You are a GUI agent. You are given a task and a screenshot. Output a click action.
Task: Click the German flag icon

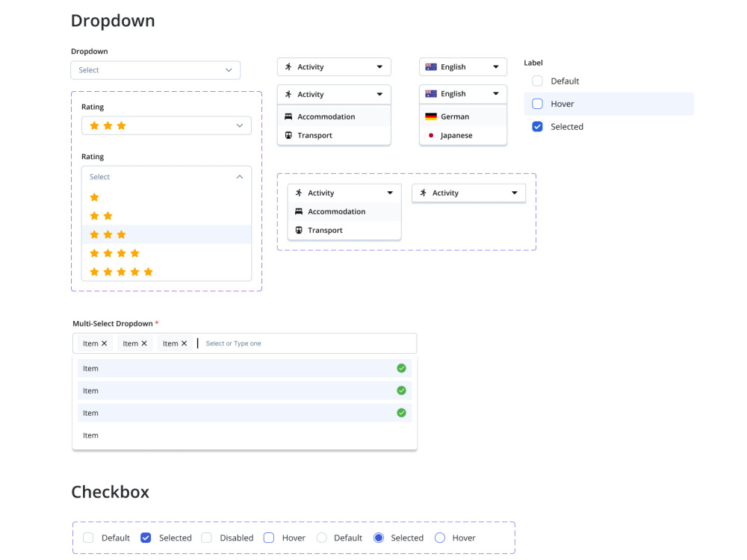coord(431,116)
